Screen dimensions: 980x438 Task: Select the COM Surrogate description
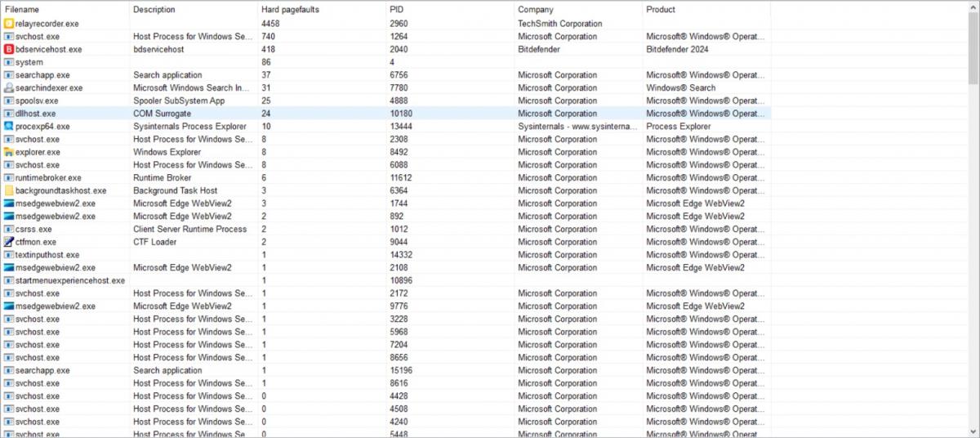[162, 114]
